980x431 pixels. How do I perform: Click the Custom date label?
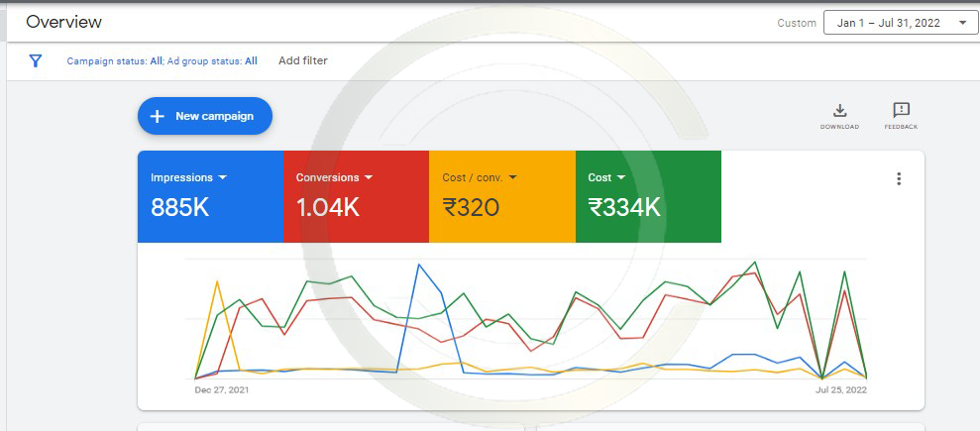pyautogui.click(x=797, y=23)
